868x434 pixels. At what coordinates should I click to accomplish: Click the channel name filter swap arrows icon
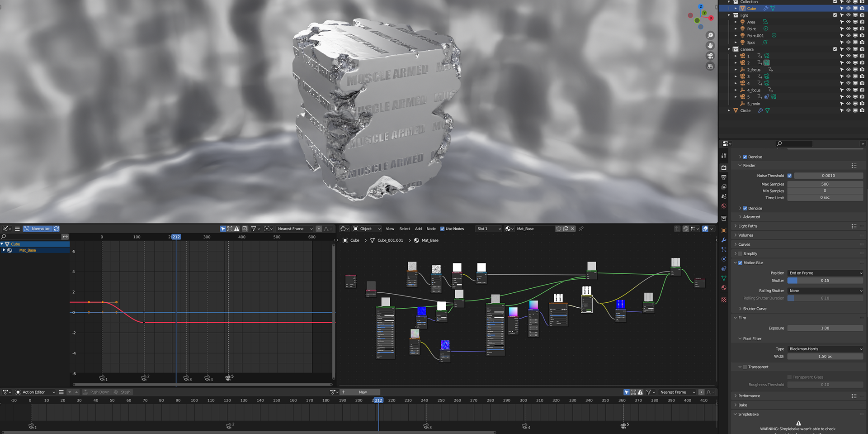(x=65, y=237)
